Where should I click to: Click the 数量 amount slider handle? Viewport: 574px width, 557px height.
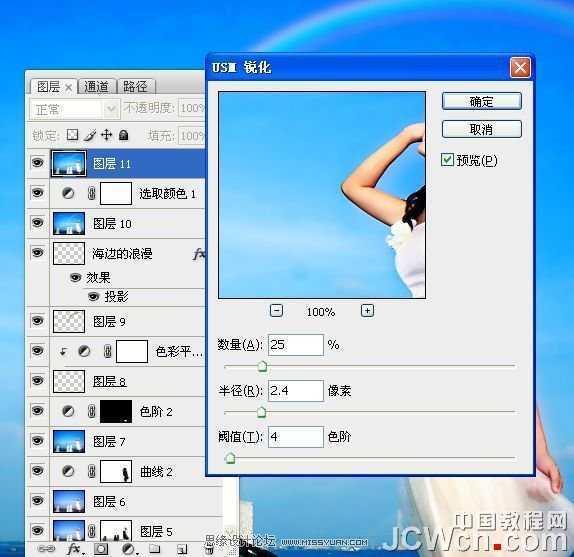(x=262, y=366)
